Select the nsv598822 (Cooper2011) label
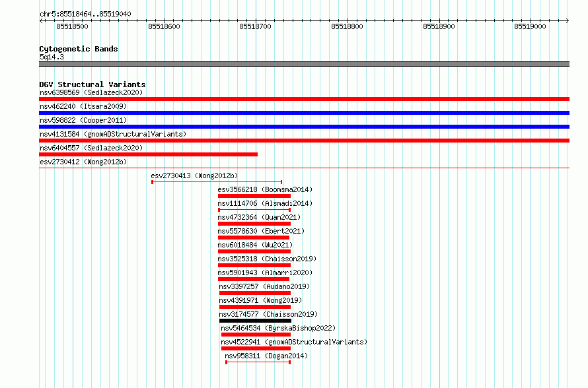Screen dimensions: 588x388 (83, 120)
